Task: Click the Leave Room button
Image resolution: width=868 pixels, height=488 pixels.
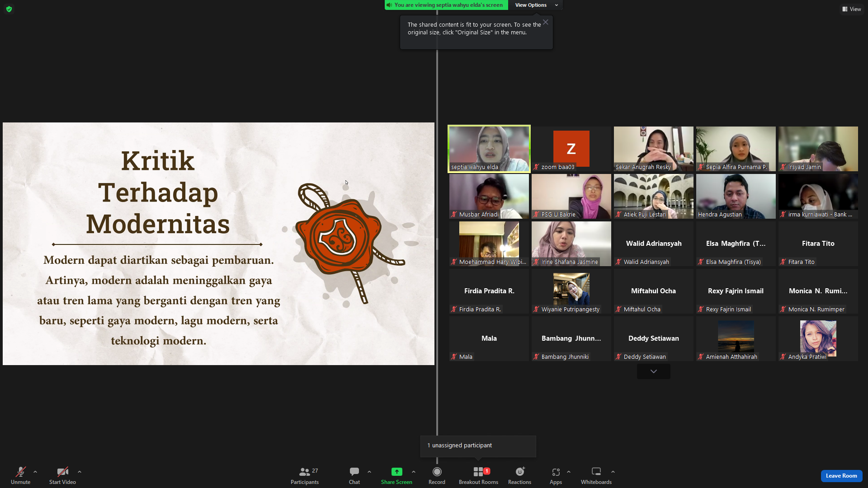Action: coord(841,476)
